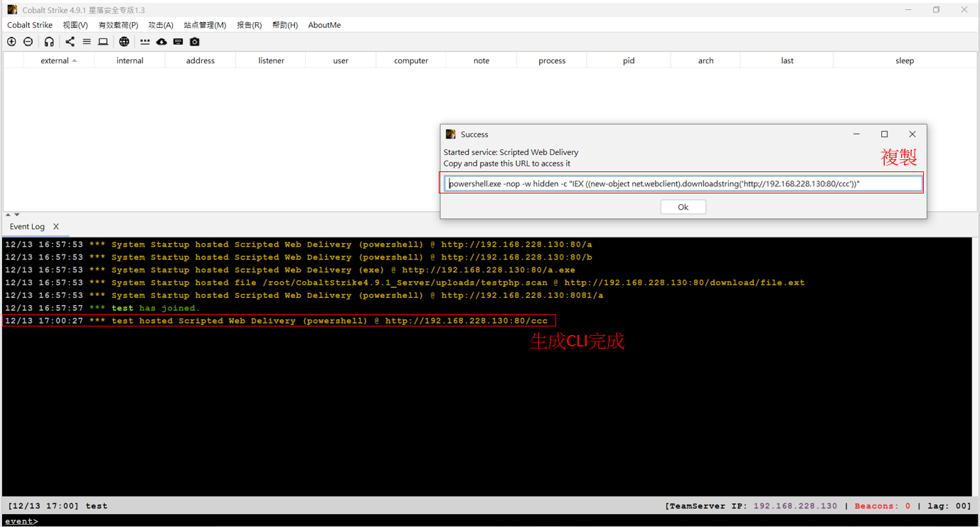Close the Success dialog window
Viewport: 980px width, 527px height.
[x=912, y=134]
